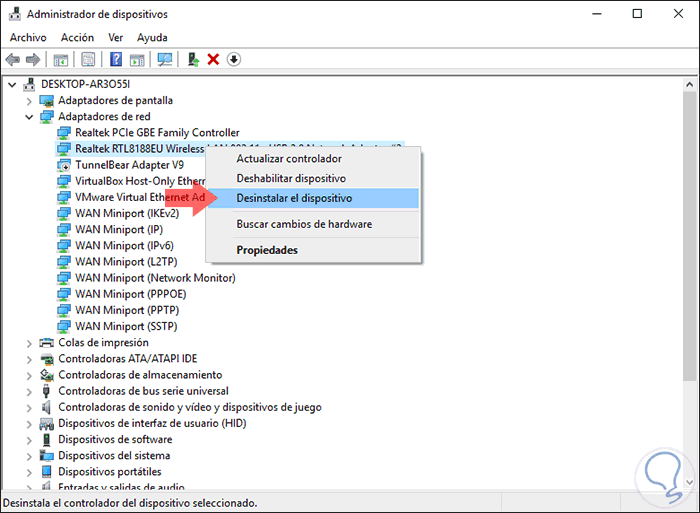The image size is (700, 513).
Task: Open the Acción menu
Action: [x=77, y=38]
